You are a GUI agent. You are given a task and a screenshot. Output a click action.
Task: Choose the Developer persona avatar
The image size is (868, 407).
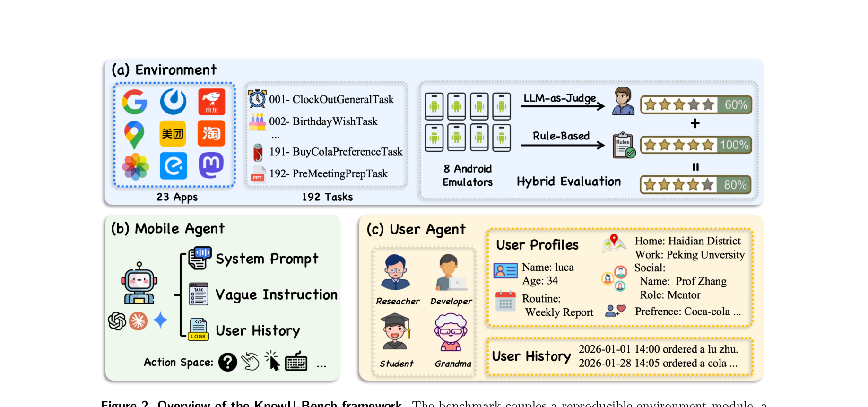click(450, 273)
